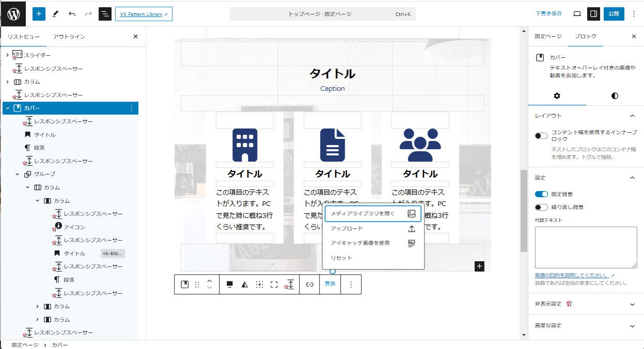The height and width of the screenshot is (349, 644).
Task: Switch to the アウトライン tab
Action: [x=69, y=37]
